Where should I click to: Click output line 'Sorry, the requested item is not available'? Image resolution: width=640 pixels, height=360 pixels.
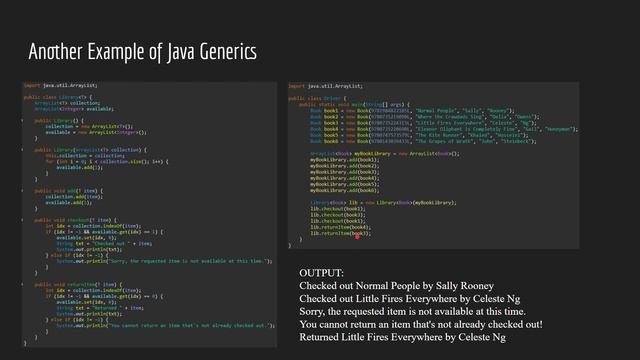pyautogui.click(x=412, y=311)
